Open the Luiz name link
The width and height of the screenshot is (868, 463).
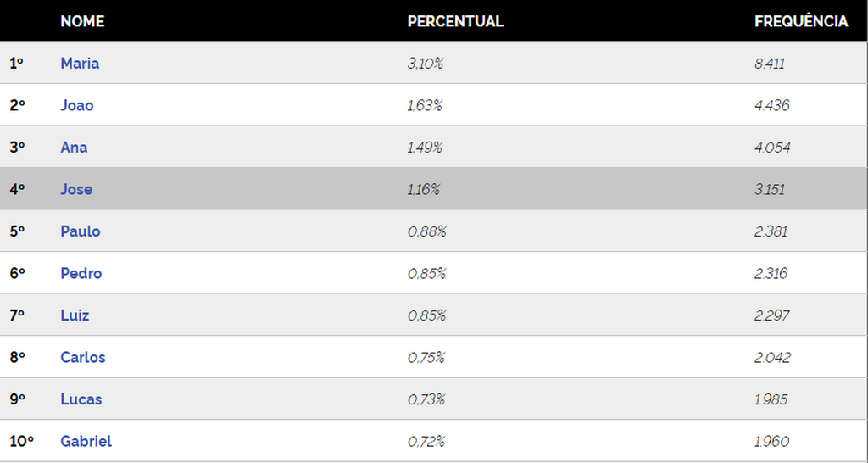coord(75,315)
